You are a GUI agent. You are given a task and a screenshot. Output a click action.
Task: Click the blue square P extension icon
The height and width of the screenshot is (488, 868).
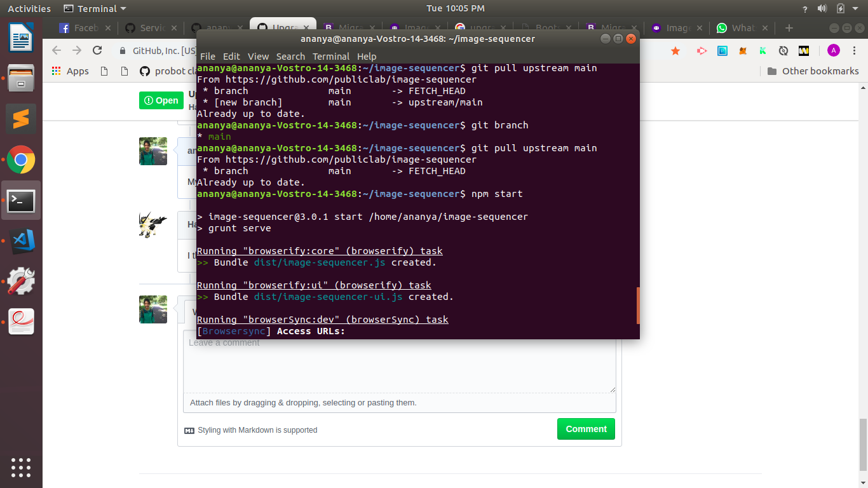tap(722, 51)
